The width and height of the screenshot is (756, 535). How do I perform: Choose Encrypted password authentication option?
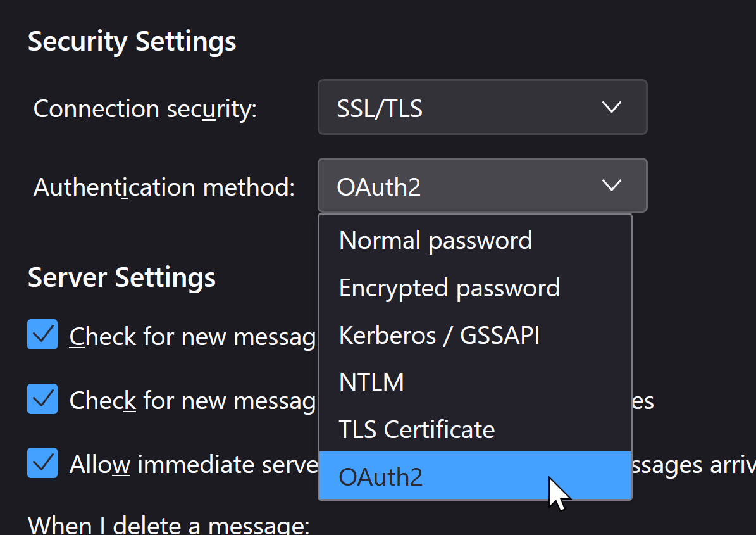point(449,288)
